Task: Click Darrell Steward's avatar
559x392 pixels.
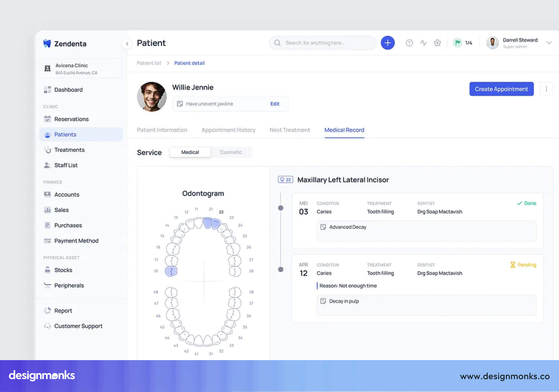Action: [492, 43]
